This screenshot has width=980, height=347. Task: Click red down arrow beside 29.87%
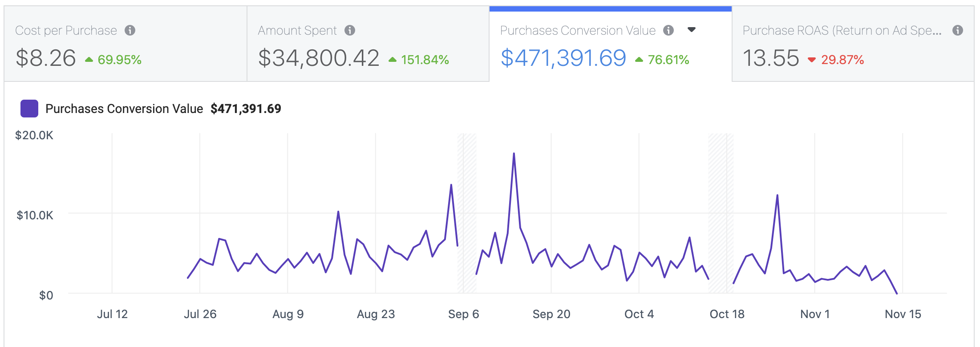pyautogui.click(x=812, y=60)
